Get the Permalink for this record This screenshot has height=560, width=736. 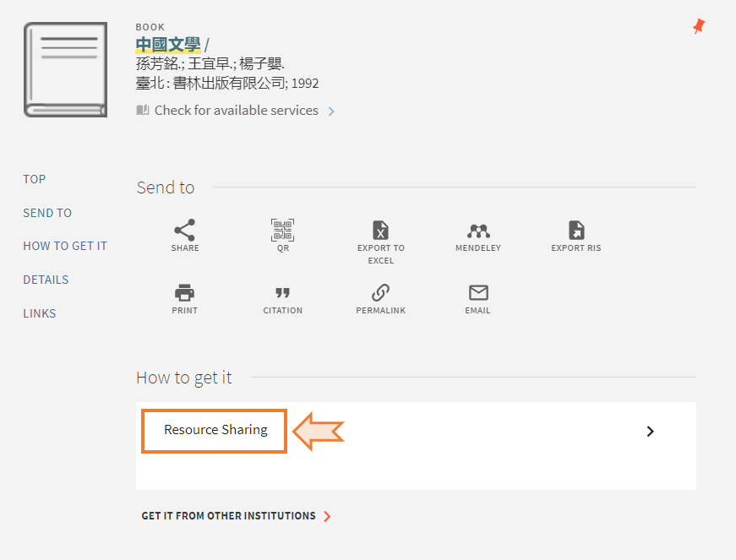pyautogui.click(x=380, y=292)
